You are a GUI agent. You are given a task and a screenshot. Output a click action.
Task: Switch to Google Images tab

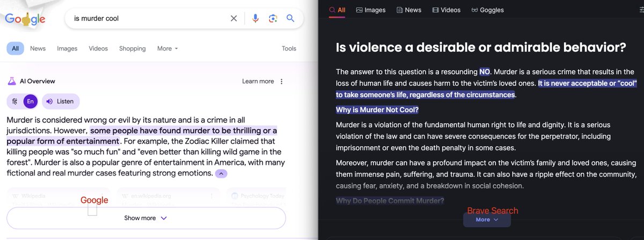coord(67,48)
